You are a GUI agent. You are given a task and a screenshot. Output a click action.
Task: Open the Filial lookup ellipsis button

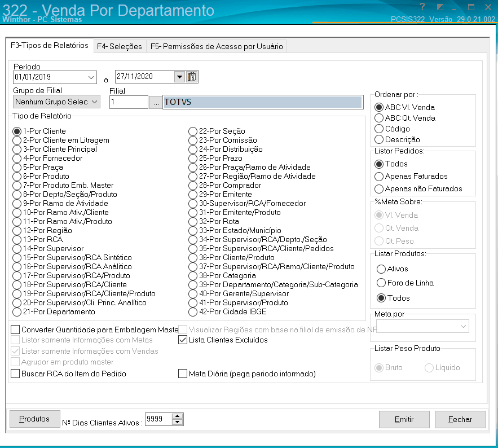point(156,102)
